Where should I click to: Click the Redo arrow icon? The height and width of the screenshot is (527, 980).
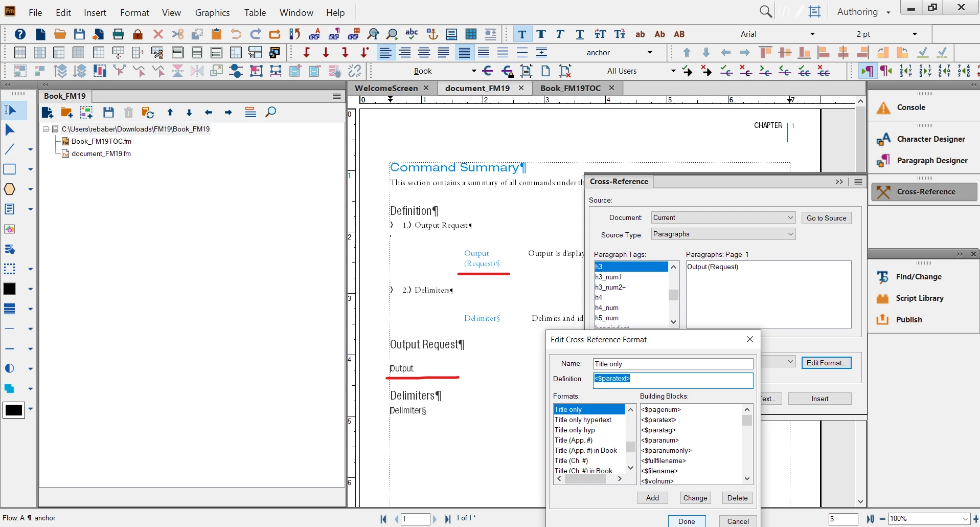point(256,34)
